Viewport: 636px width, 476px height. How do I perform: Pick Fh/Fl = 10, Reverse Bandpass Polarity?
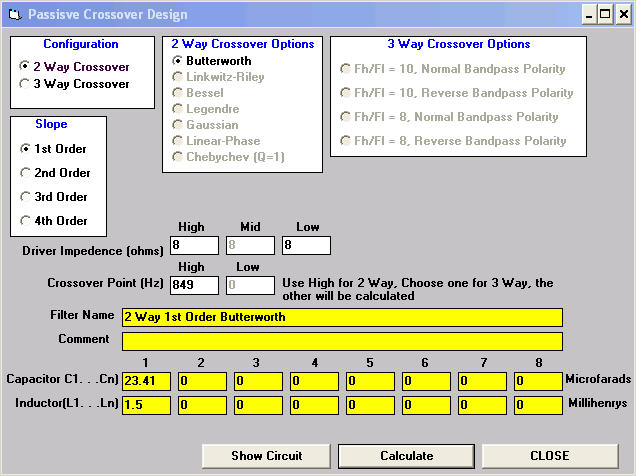click(457, 93)
